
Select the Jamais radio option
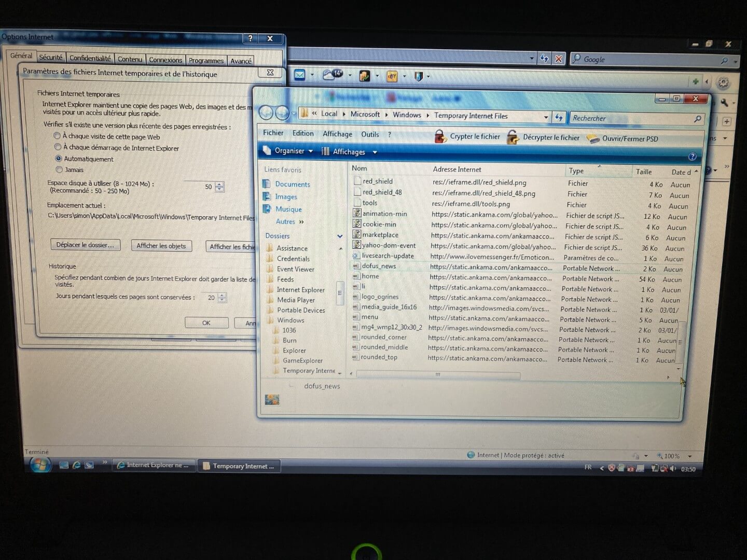pyautogui.click(x=59, y=170)
